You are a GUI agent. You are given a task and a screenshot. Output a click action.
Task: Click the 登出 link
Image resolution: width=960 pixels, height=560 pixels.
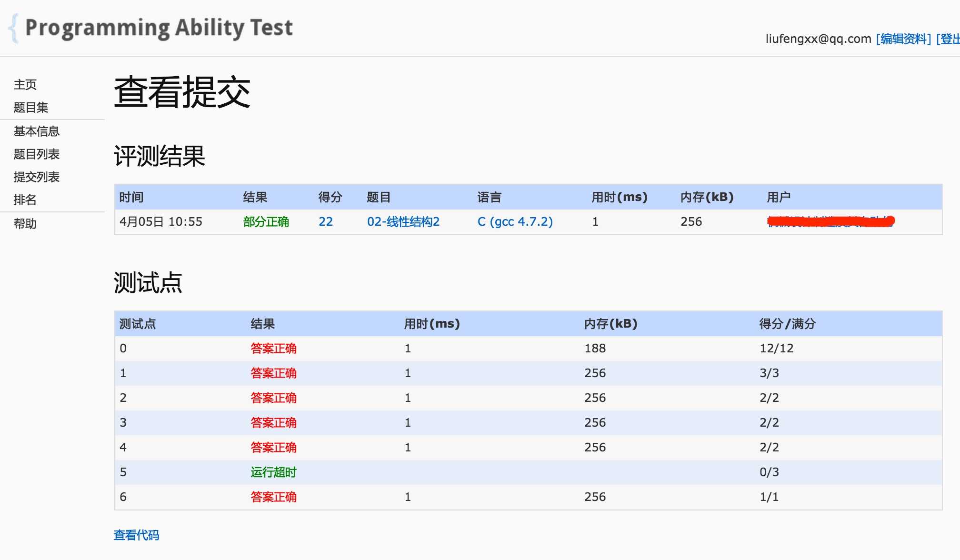click(x=948, y=39)
